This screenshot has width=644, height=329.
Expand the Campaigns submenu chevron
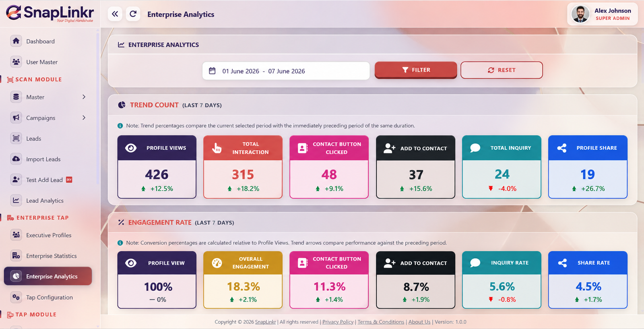tap(84, 118)
